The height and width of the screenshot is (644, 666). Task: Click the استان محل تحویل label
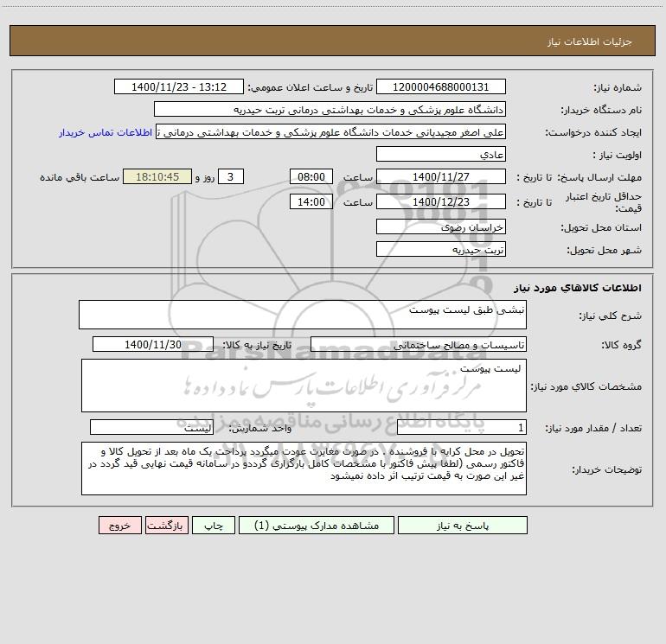click(x=601, y=228)
